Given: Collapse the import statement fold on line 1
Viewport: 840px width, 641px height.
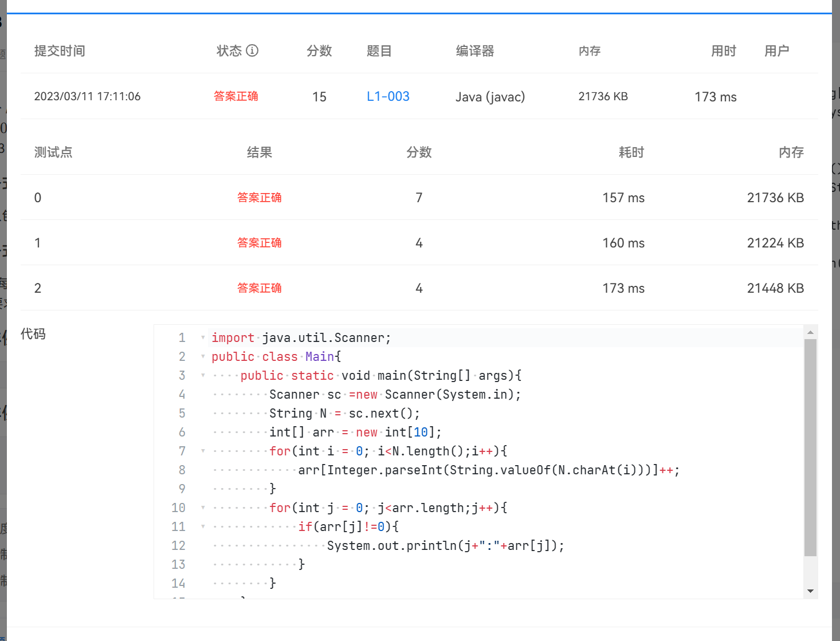Looking at the screenshot, I should (x=203, y=337).
